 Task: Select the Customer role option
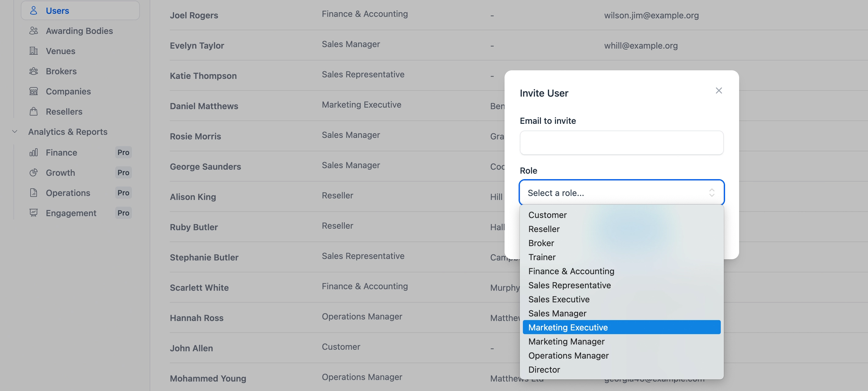[x=547, y=215]
